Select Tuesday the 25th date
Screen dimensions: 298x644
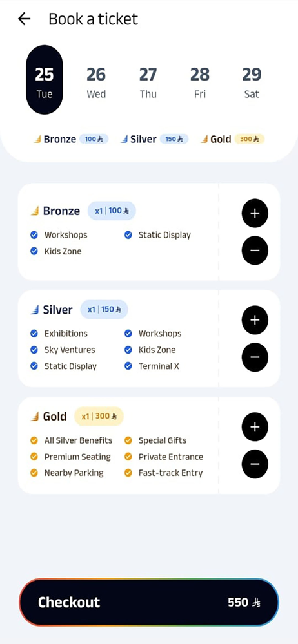(45, 80)
